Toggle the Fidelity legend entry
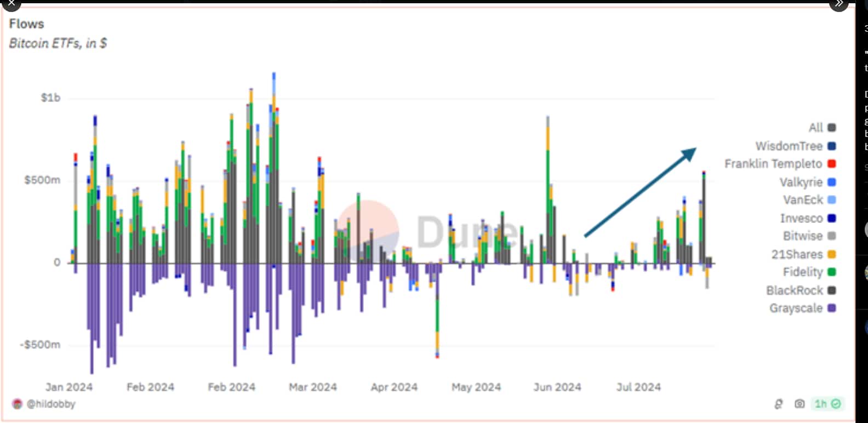This screenshot has width=868, height=423. point(803,272)
